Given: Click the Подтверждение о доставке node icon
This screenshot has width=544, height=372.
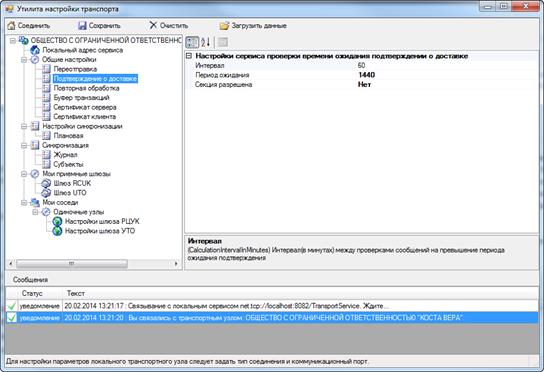Looking at the screenshot, I should tap(46, 78).
